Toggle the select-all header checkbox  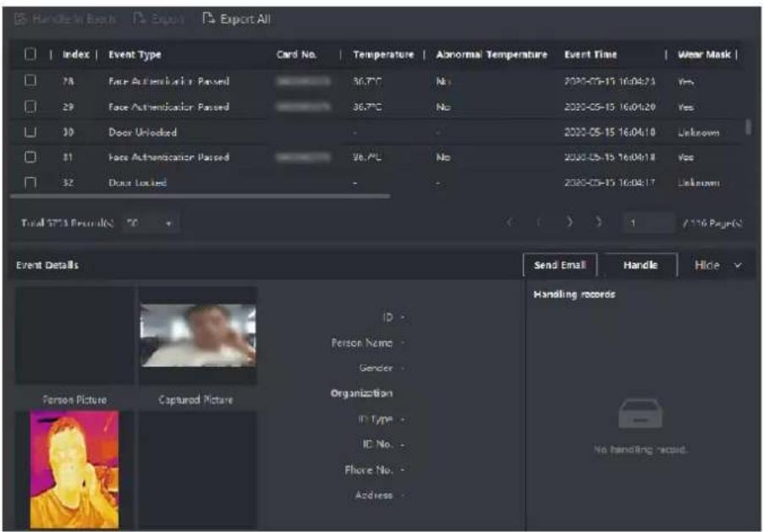tap(30, 54)
